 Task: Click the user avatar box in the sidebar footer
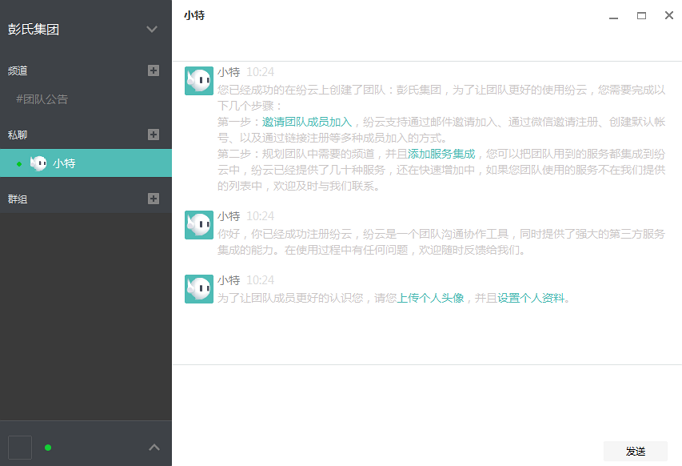(x=20, y=447)
